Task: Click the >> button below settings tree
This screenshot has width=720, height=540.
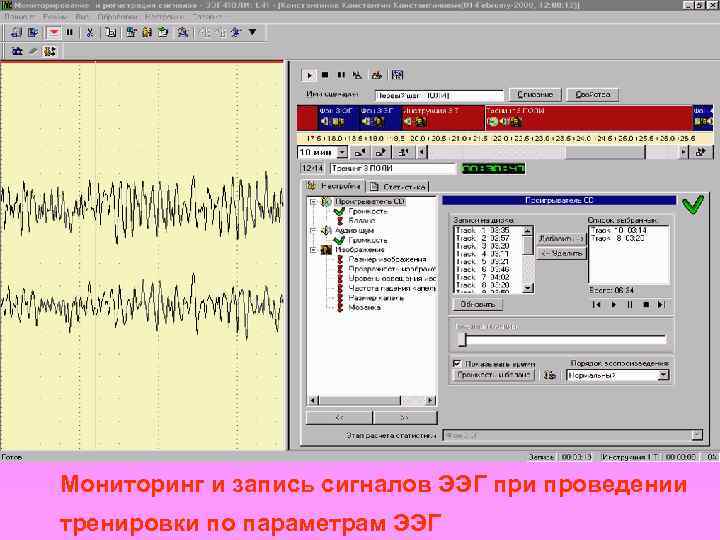Action: tap(405, 417)
